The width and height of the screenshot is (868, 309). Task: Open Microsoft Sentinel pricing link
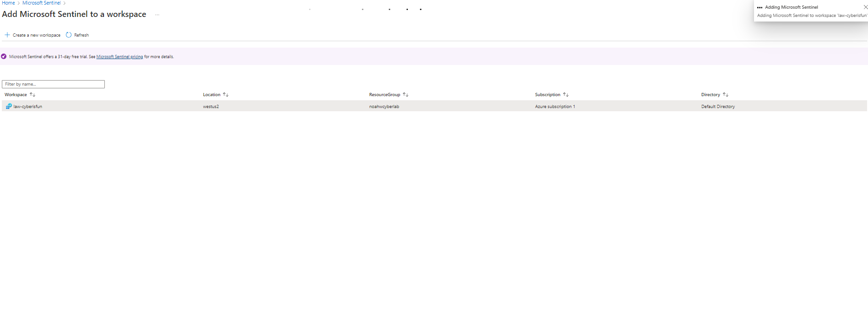click(x=119, y=57)
